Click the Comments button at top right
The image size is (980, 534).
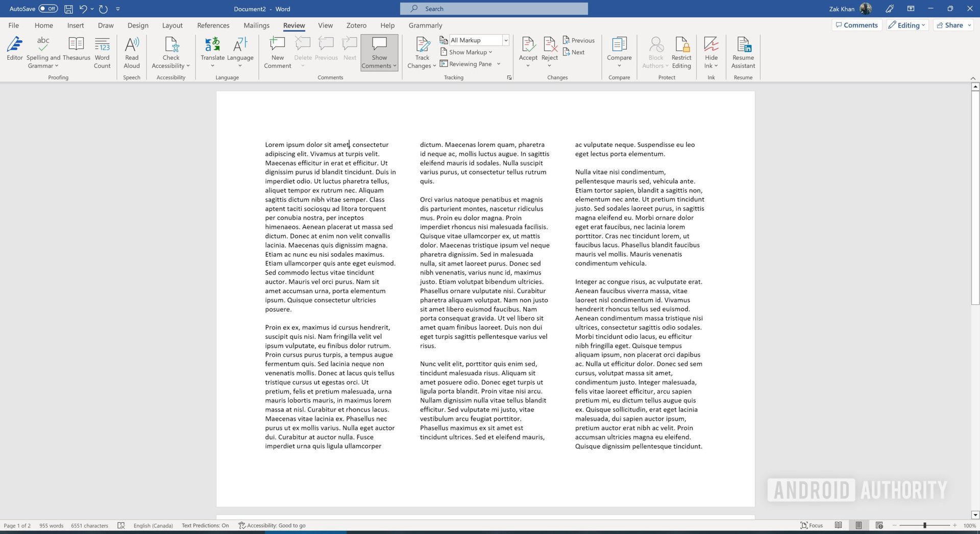pyautogui.click(x=856, y=25)
